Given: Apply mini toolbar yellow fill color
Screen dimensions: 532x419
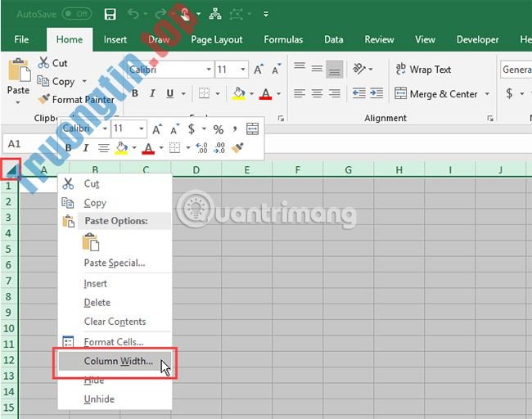Looking at the screenshot, I should 121,148.
